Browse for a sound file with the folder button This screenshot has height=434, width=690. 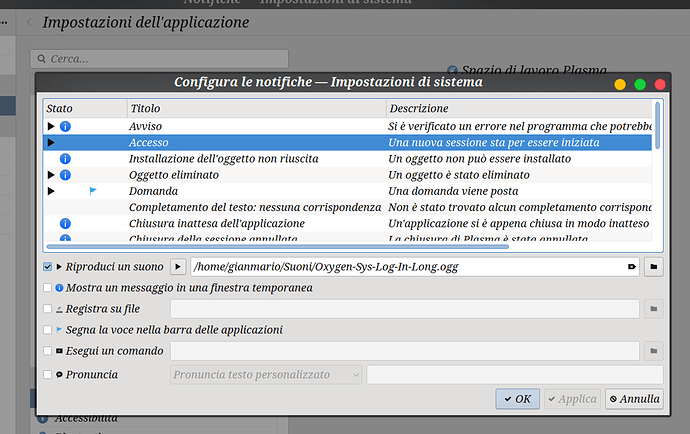(653, 267)
